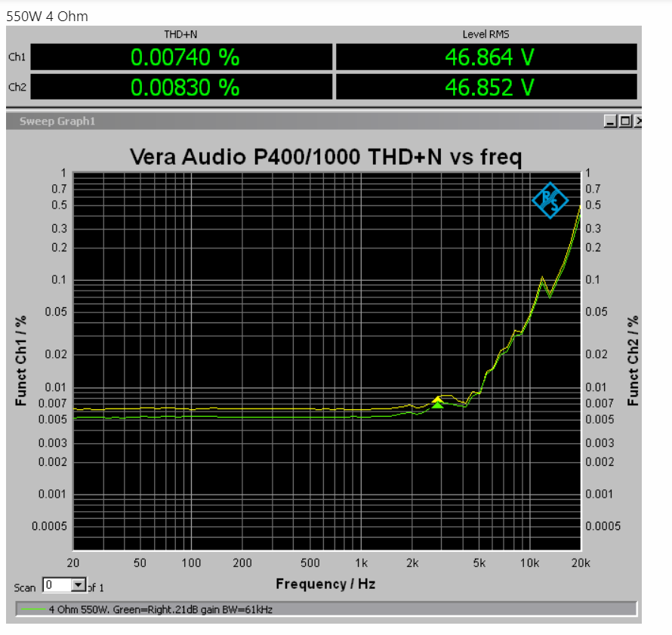Image resolution: width=672 pixels, height=635 pixels.
Task: Click the 'Scan' label text
Action: 24,588
